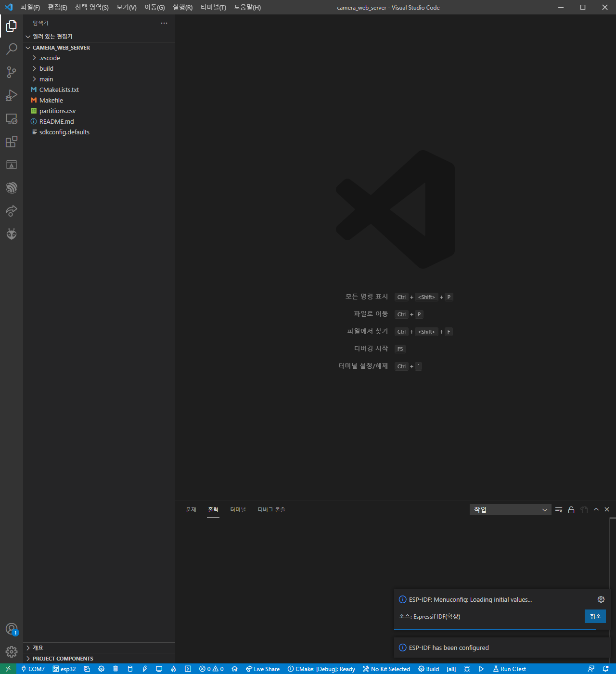Click CMake: [Debug]: Ready status
The image size is (616, 674).
click(321, 669)
